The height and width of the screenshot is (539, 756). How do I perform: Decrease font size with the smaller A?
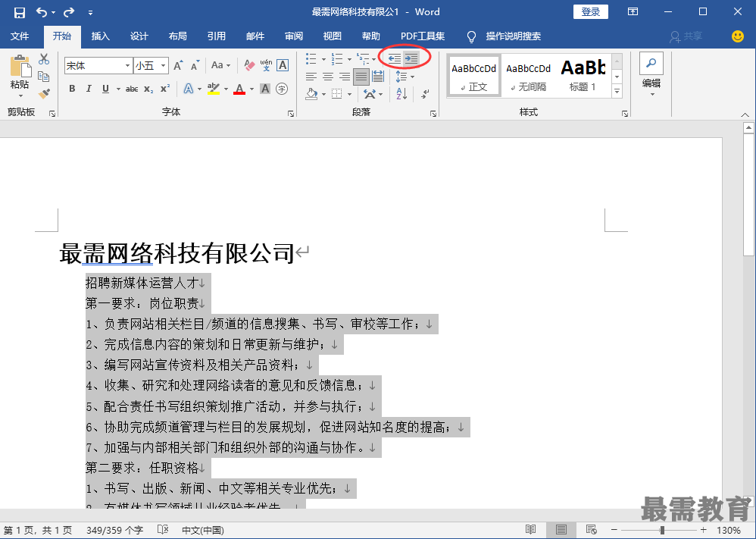click(195, 66)
